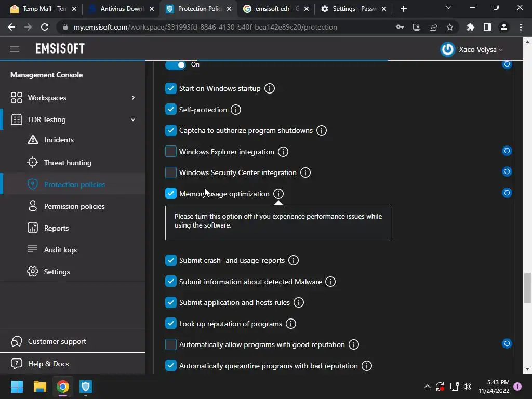The height and width of the screenshot is (399, 532).
Task: Open Customer support link
Action: pyautogui.click(x=57, y=342)
